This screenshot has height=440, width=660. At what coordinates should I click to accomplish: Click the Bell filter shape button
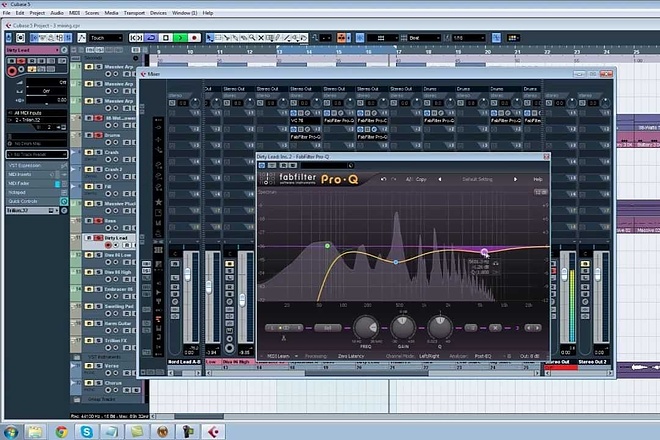coord(327,328)
